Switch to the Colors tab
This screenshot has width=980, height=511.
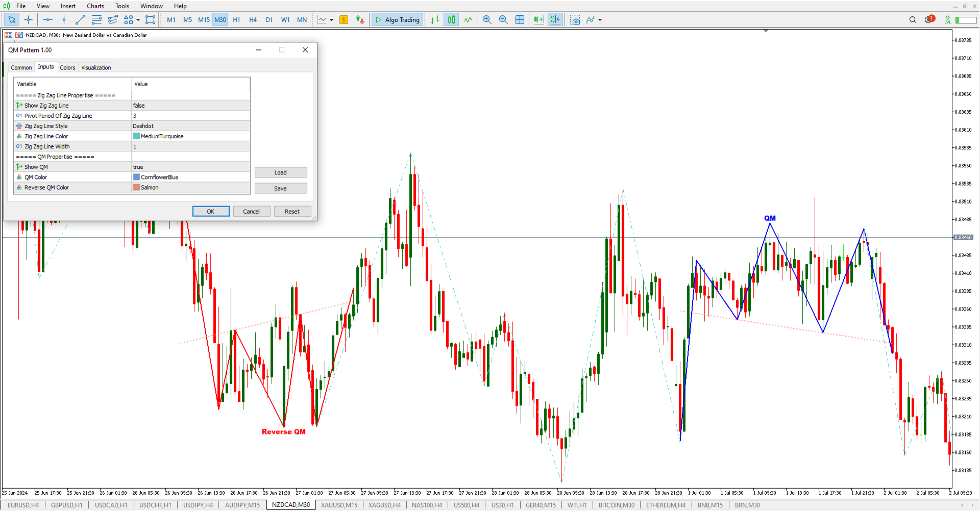67,67
